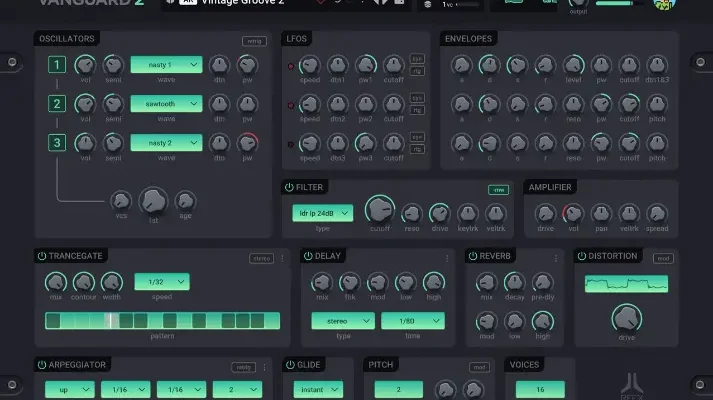713x400 pixels.
Task: Click the filter cutoff knob
Action: tap(379, 209)
